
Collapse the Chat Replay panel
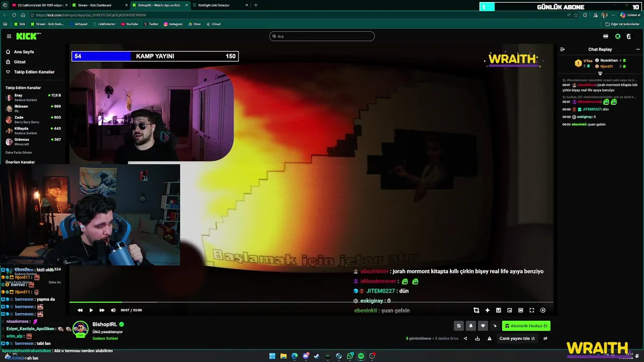(x=562, y=49)
